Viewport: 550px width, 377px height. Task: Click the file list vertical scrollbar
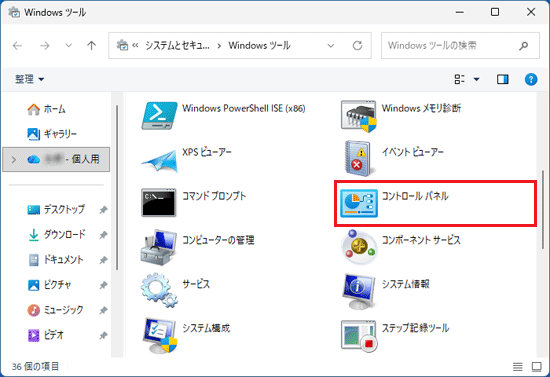[543, 209]
